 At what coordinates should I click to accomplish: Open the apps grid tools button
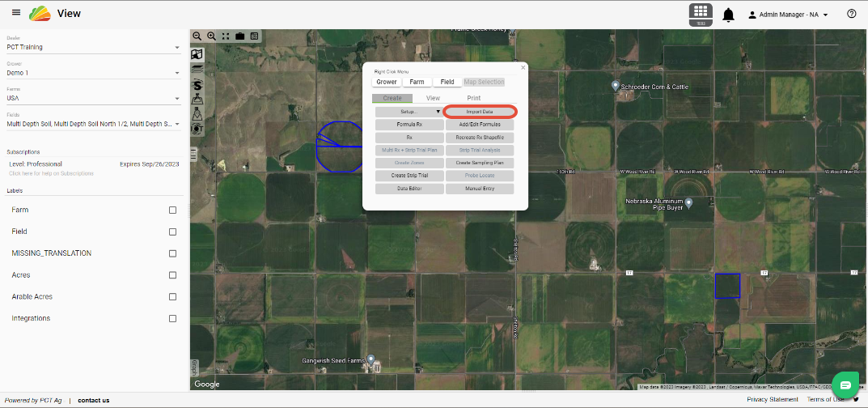pyautogui.click(x=701, y=15)
